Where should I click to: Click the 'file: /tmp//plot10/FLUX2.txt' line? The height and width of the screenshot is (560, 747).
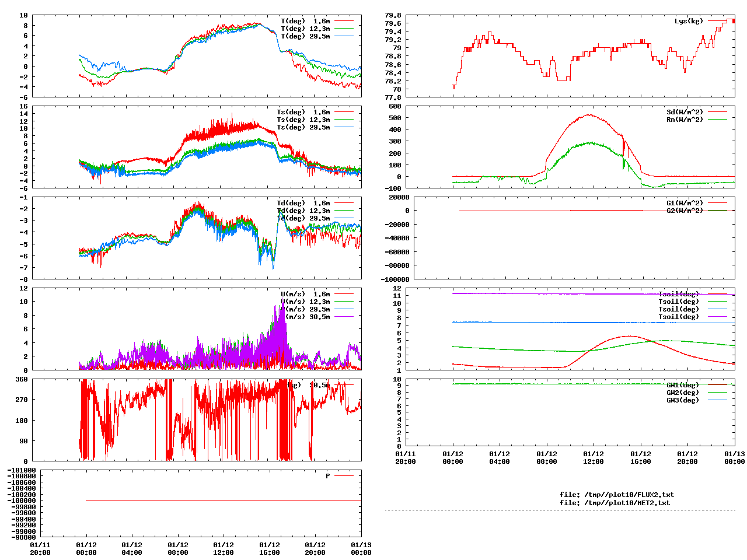617,495
